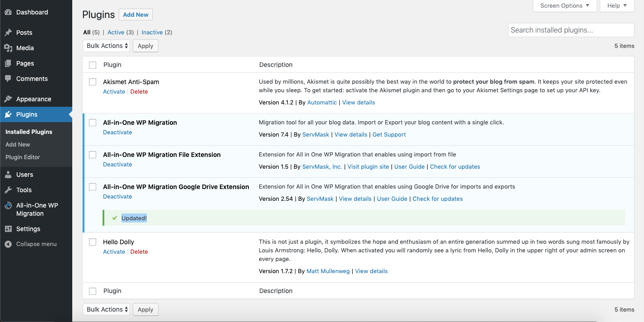The height and width of the screenshot is (322, 644).
Task: Check the Migration File Extension checkbox
Action: point(93,155)
